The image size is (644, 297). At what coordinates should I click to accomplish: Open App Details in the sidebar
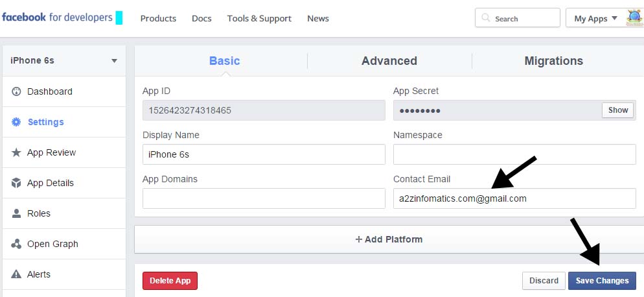64,183
